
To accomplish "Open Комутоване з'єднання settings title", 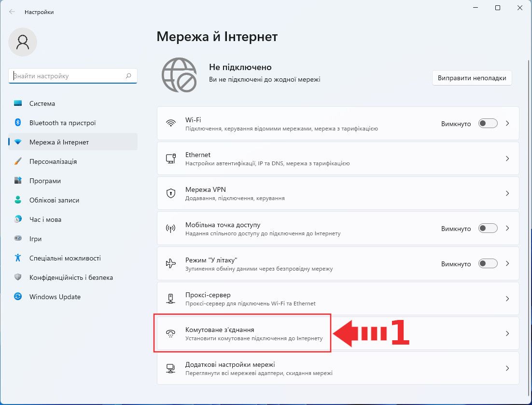I will 220,330.
